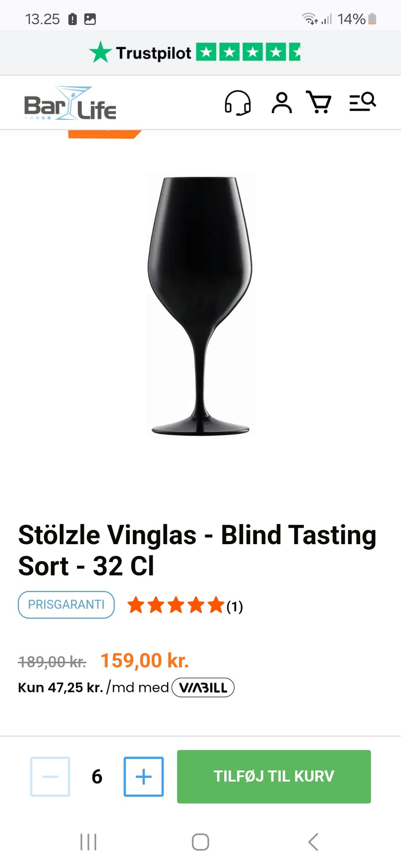Click the quantity number field
401x868 pixels.
97,777
